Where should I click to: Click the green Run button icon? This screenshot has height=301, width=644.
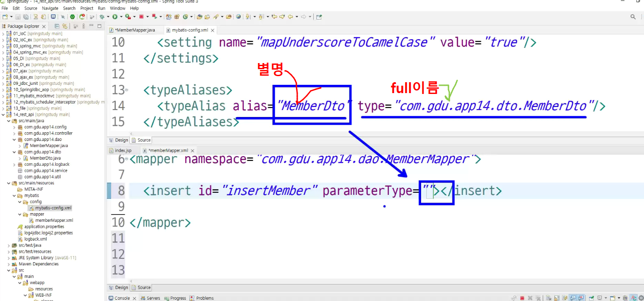coord(115,17)
